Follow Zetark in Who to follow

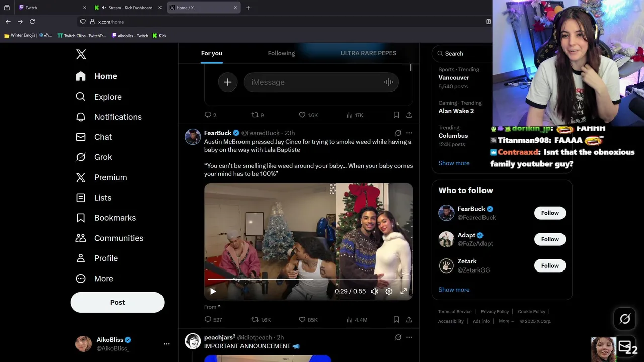[550, 265]
